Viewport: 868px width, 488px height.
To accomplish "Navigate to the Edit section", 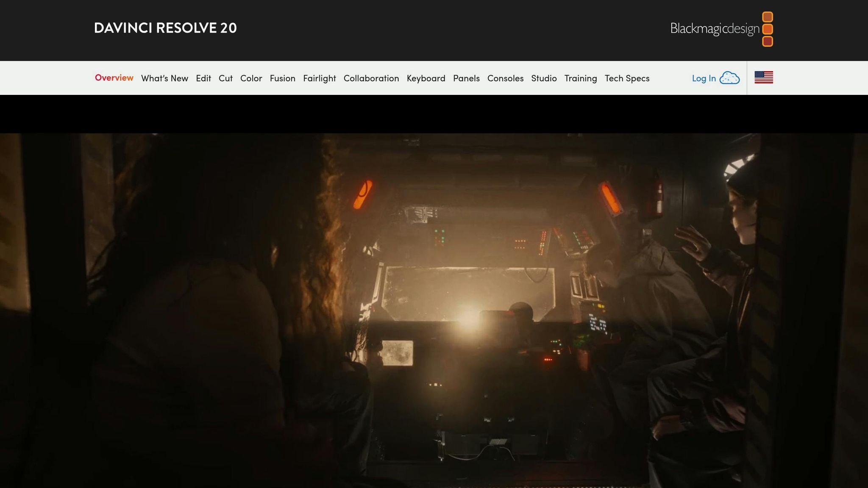I will [203, 78].
